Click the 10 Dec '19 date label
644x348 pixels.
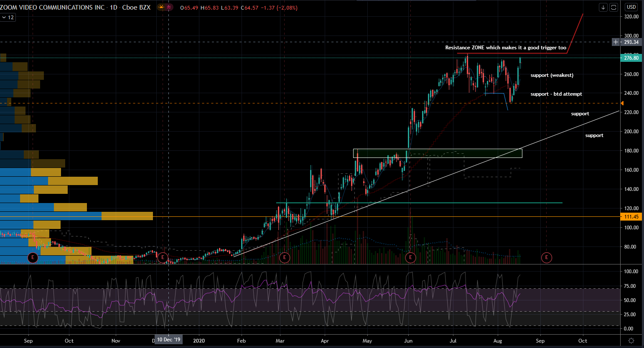click(169, 340)
